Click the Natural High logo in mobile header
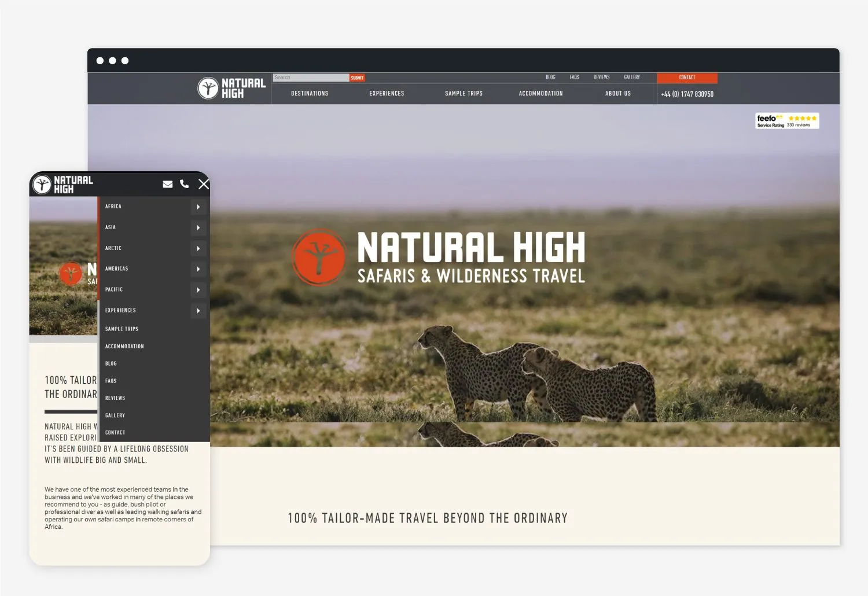 click(x=62, y=184)
